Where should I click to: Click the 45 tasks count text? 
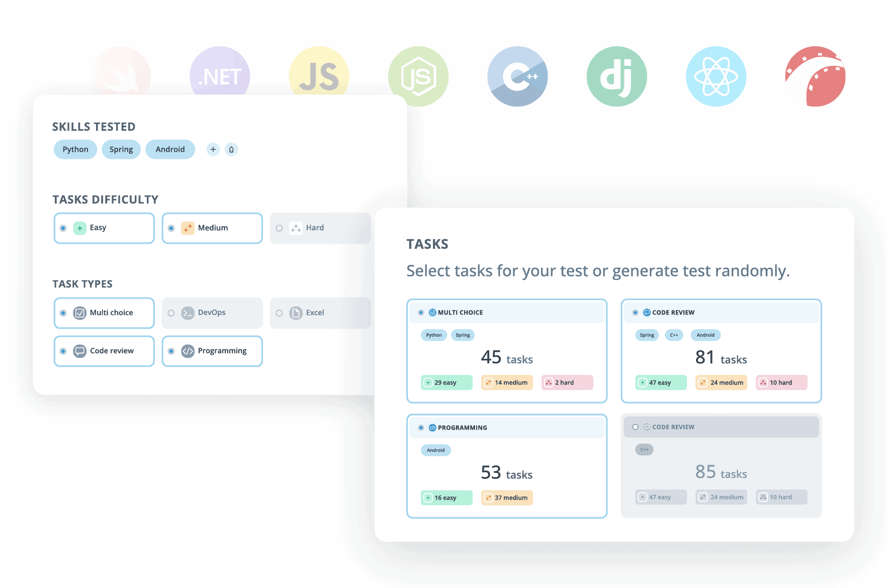[x=507, y=358]
